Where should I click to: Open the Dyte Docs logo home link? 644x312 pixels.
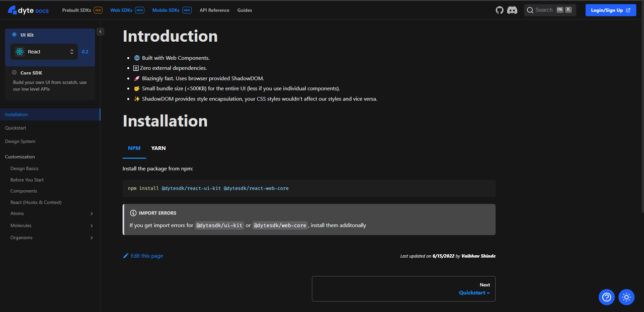[x=29, y=10]
